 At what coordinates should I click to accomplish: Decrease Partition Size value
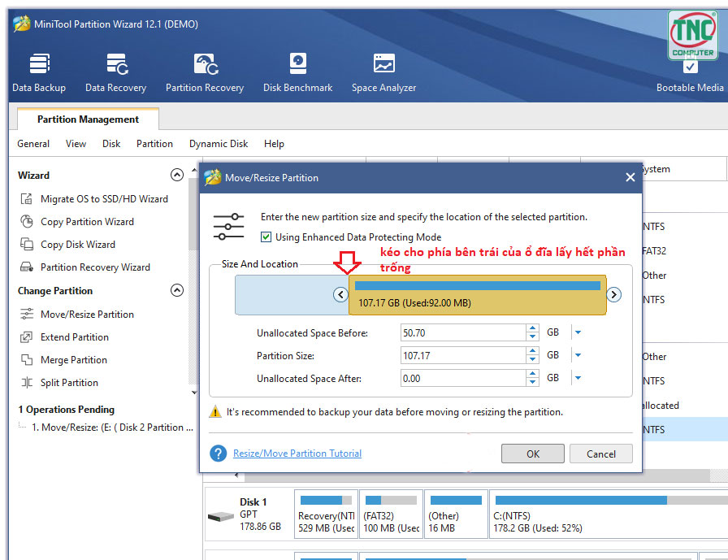click(x=532, y=359)
